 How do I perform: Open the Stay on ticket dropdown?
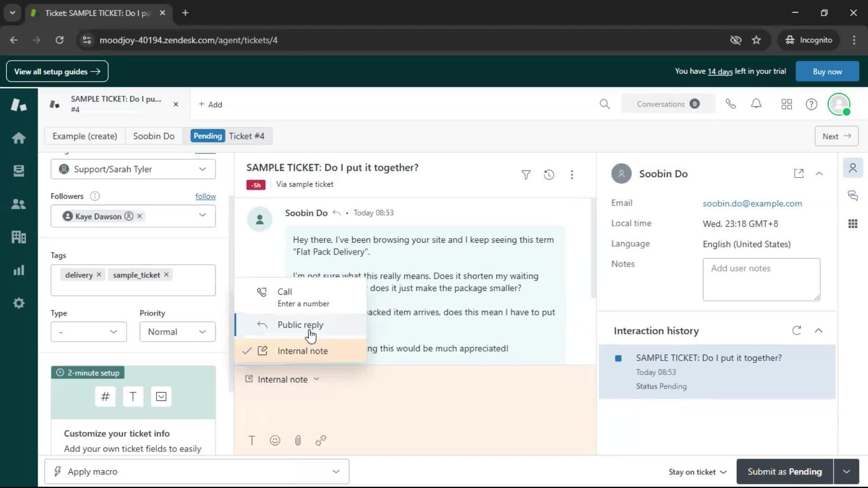(x=698, y=472)
